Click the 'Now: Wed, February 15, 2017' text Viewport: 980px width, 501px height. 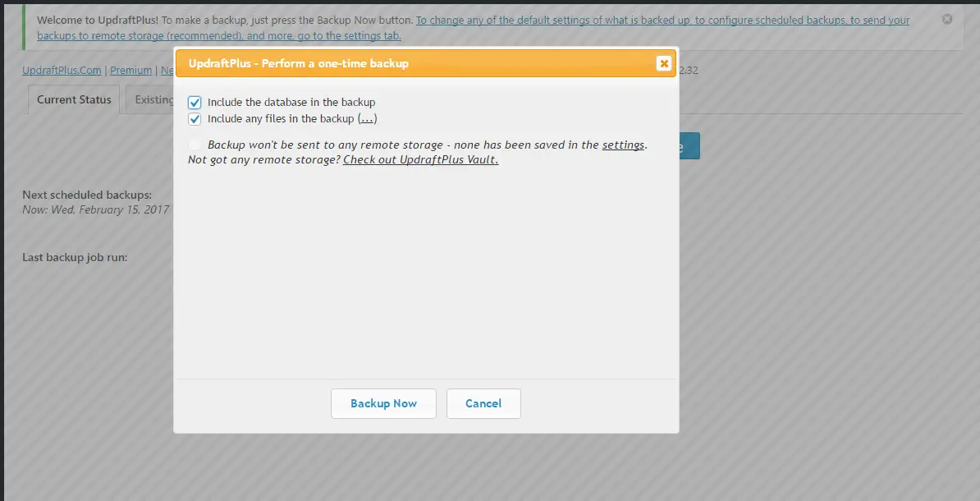96,209
